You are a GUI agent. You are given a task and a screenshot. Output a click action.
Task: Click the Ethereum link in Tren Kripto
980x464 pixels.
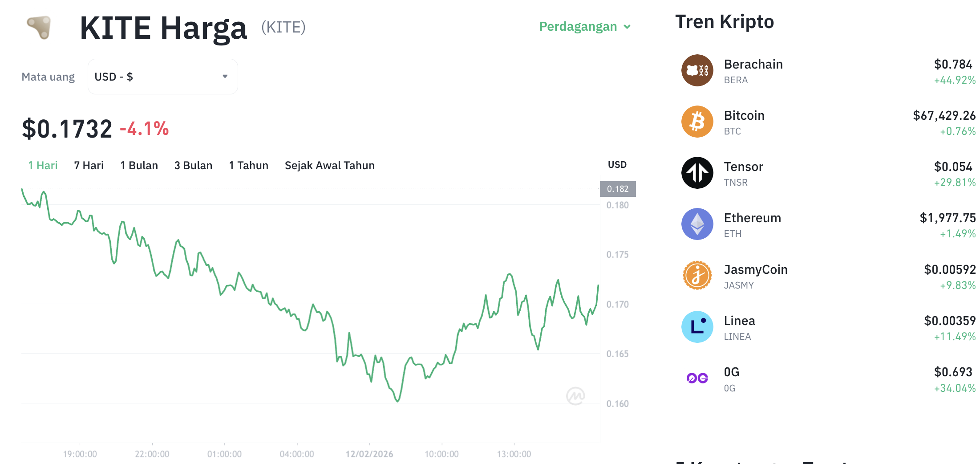tap(752, 218)
